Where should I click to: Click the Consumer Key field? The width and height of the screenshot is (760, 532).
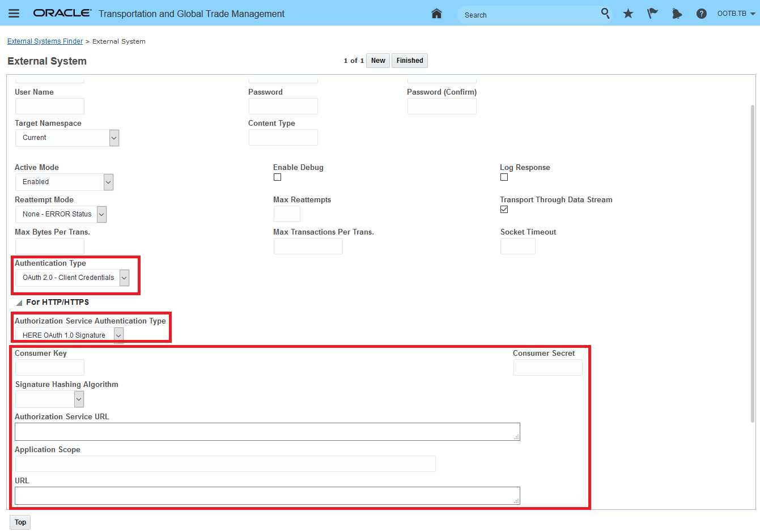[50, 368]
